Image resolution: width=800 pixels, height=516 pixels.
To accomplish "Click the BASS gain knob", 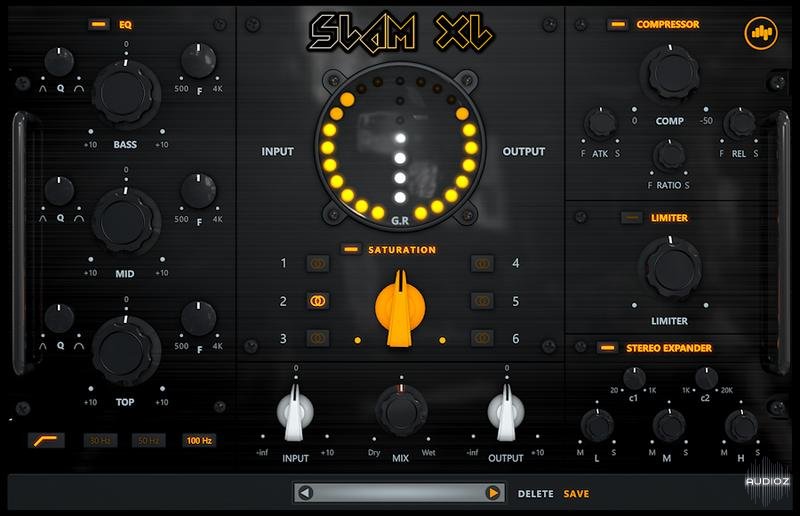I will click(x=126, y=93).
